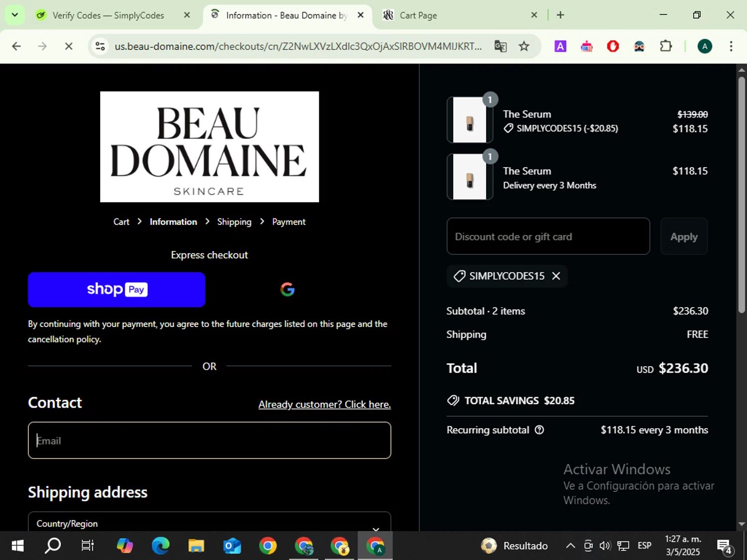This screenshot has width=747, height=560.
Task: Open Already customer? Click here link
Action: tap(324, 404)
